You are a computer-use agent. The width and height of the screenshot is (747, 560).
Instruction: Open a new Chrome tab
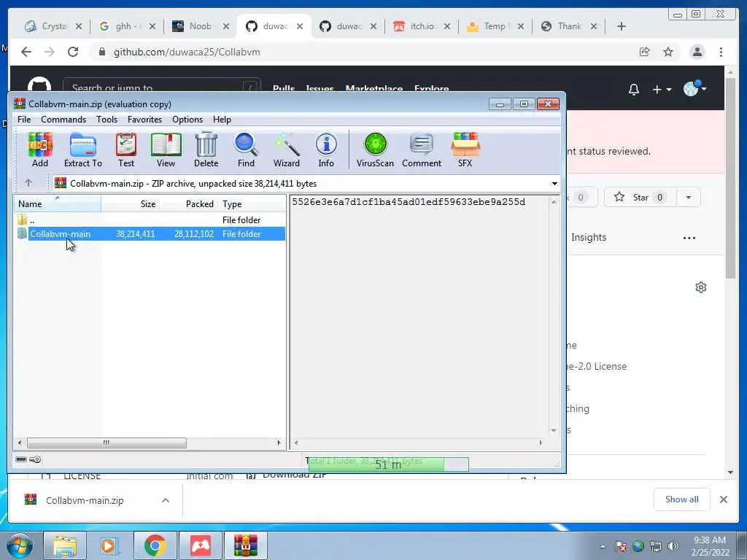point(621,26)
